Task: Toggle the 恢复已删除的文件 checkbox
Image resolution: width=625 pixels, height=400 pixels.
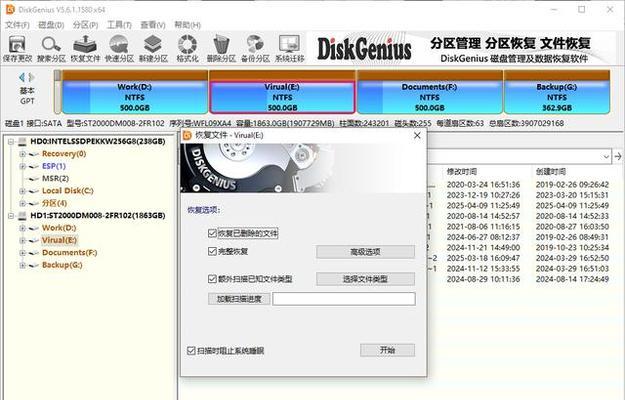Action: pyautogui.click(x=212, y=233)
